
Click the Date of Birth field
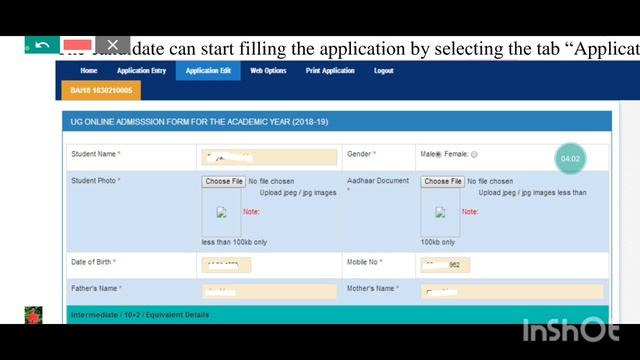pyautogui.click(x=226, y=265)
